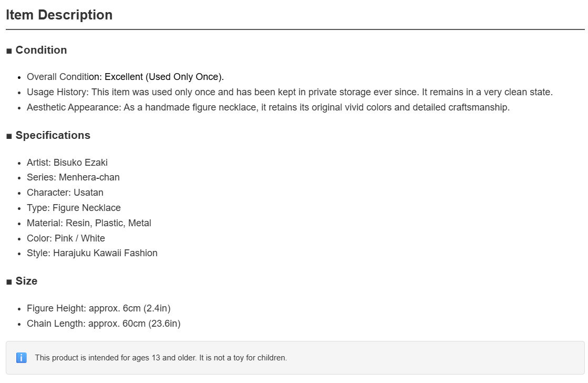
Task: Click the Condition section heading
Action: coord(42,50)
